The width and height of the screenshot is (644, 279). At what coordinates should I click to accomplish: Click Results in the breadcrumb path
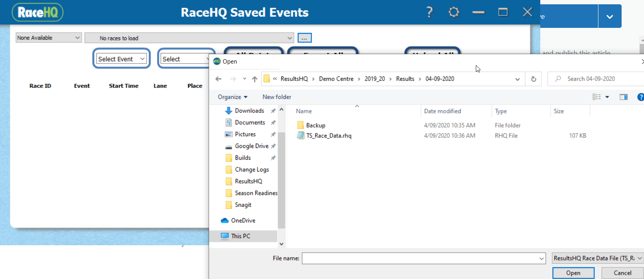pos(405,79)
